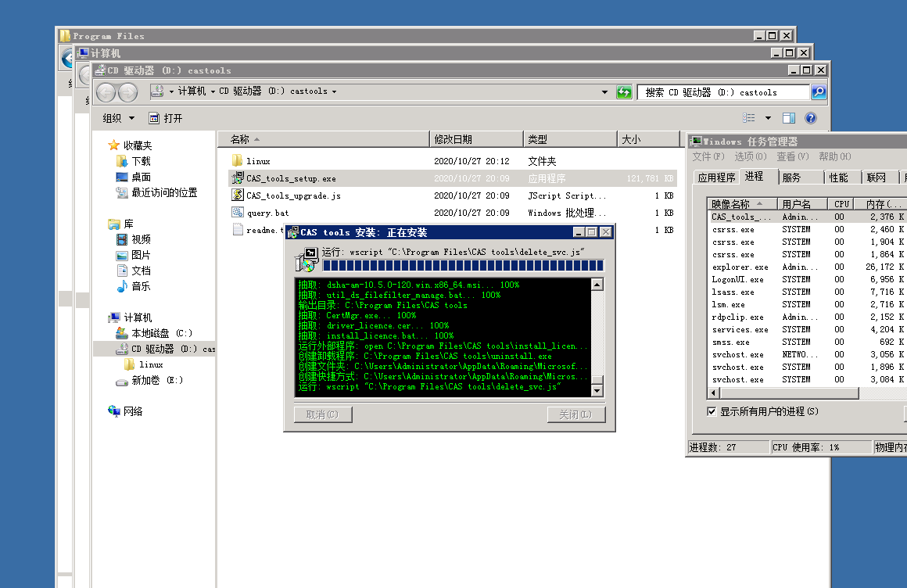Open the 组织 dropdown menu

pos(119,118)
